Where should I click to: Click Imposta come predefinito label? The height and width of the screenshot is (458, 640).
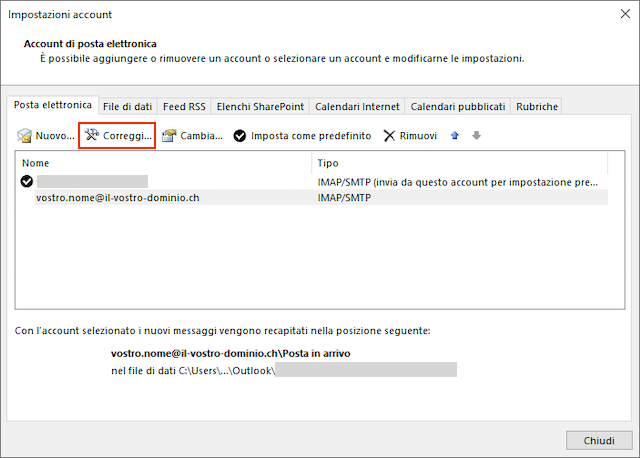311,136
